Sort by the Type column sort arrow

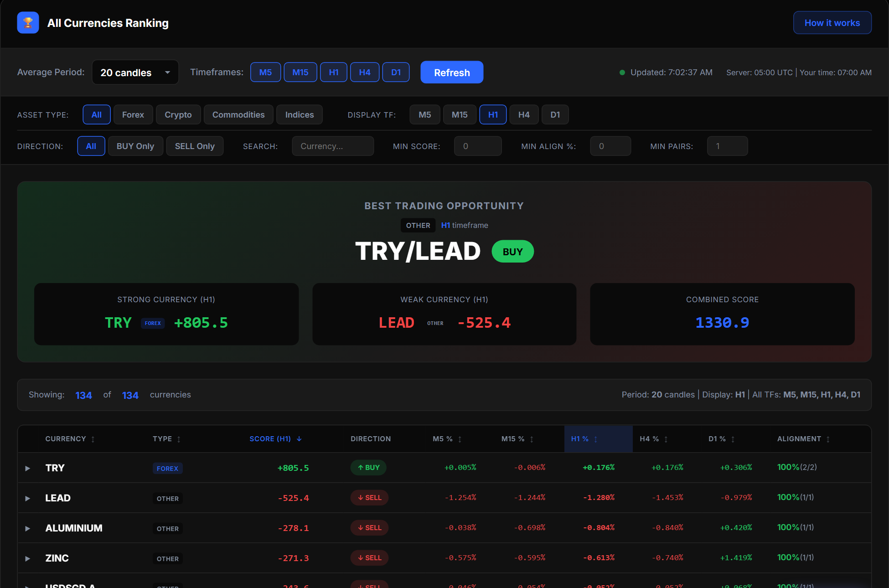(x=179, y=439)
